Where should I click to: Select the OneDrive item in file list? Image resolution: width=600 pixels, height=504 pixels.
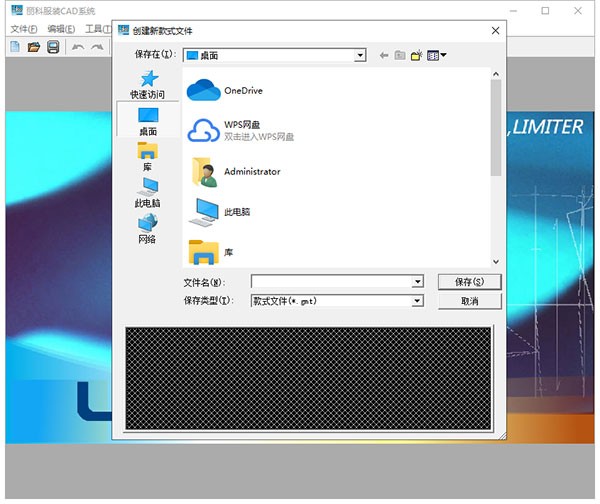243,91
